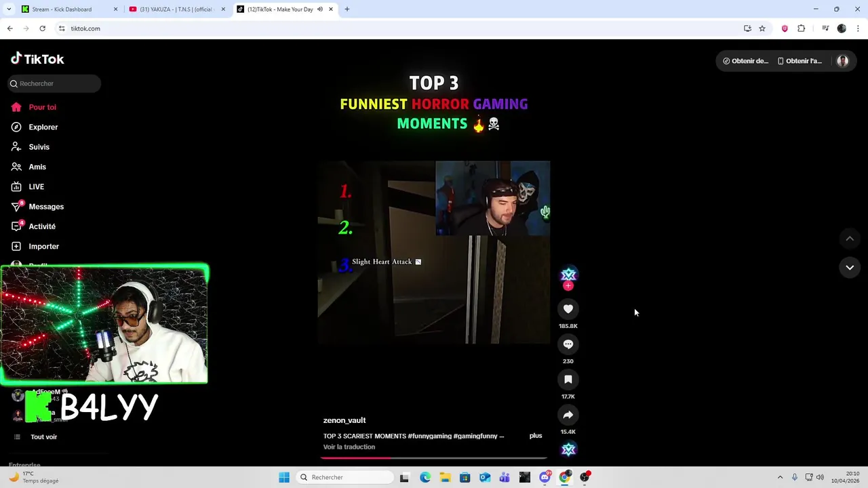
Task: Click Voir la traduction
Action: tap(349, 447)
